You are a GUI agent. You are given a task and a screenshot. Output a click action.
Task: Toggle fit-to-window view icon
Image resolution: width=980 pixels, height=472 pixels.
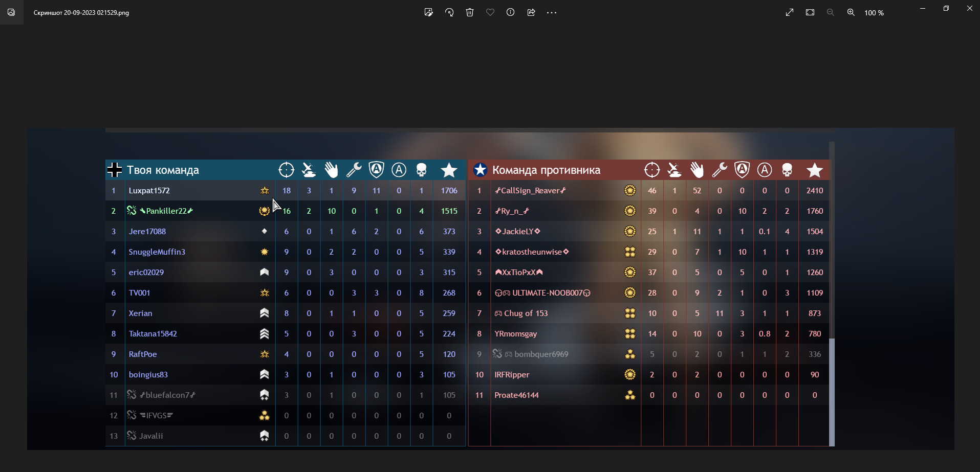coord(810,12)
